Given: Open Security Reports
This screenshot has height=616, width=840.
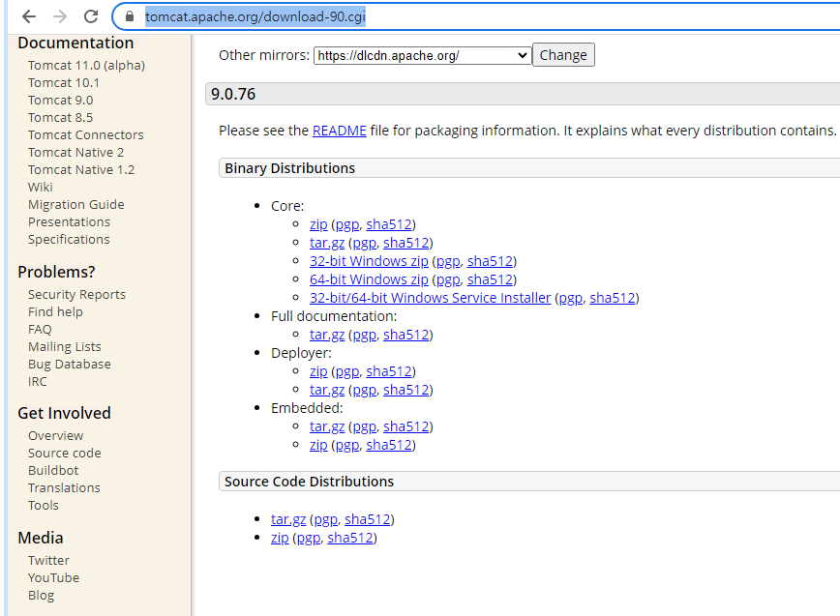Looking at the screenshot, I should pos(76,294).
